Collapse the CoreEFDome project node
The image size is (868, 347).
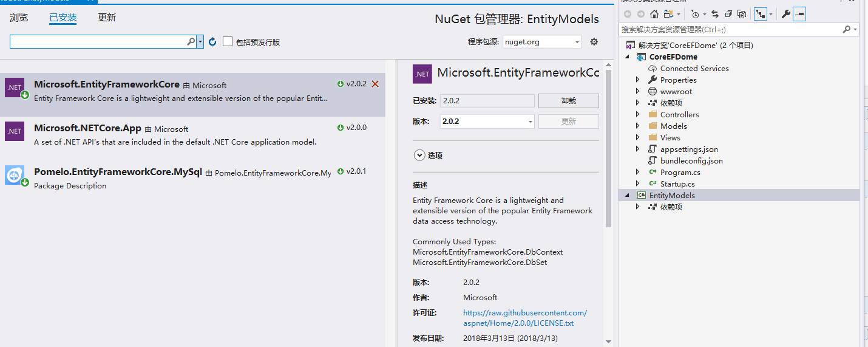pos(627,57)
